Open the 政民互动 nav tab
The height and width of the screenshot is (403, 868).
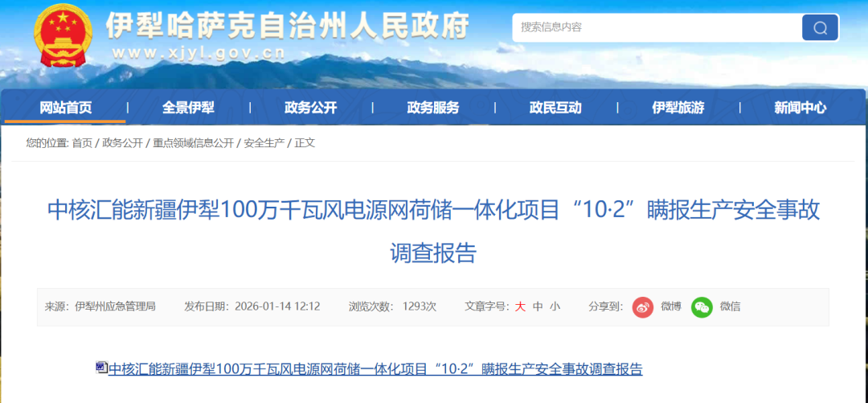(555, 108)
